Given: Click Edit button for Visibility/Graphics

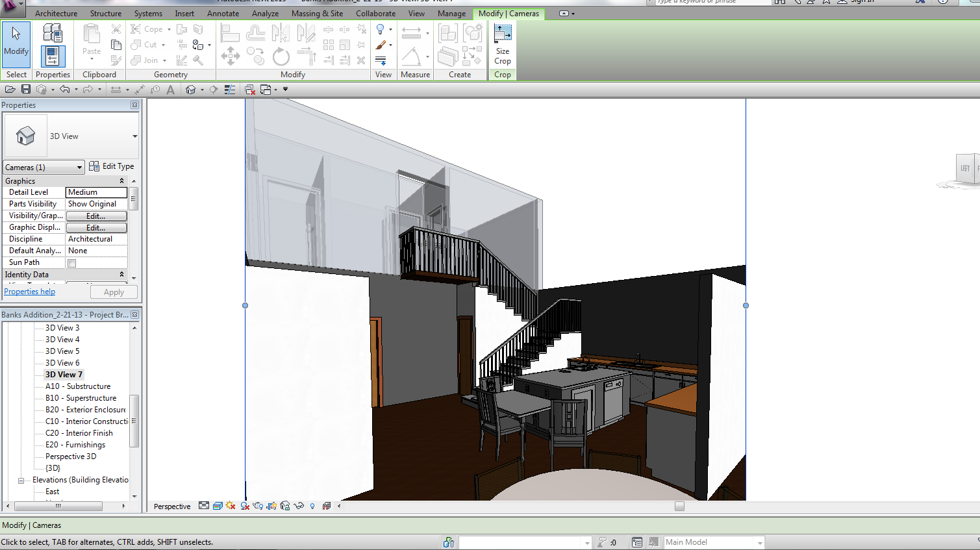Looking at the screenshot, I should click(x=96, y=216).
